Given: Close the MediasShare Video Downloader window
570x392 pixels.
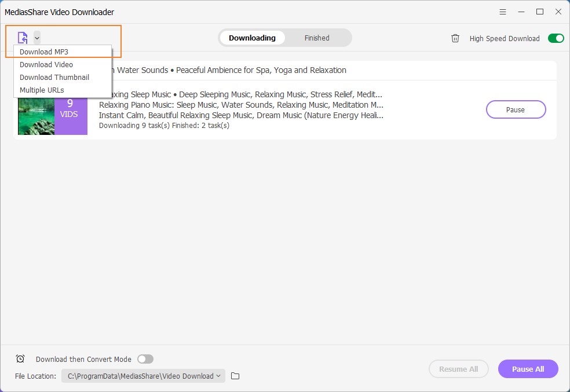Looking at the screenshot, I should 558,12.
